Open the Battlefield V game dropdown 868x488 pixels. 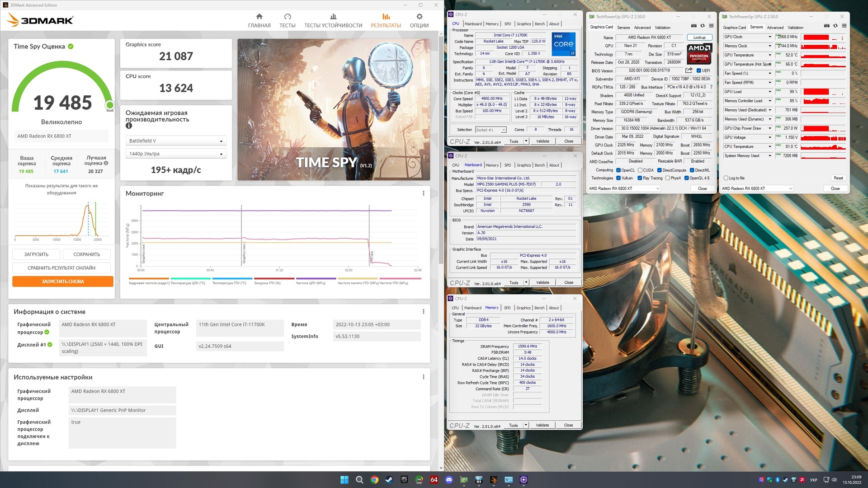pos(176,141)
